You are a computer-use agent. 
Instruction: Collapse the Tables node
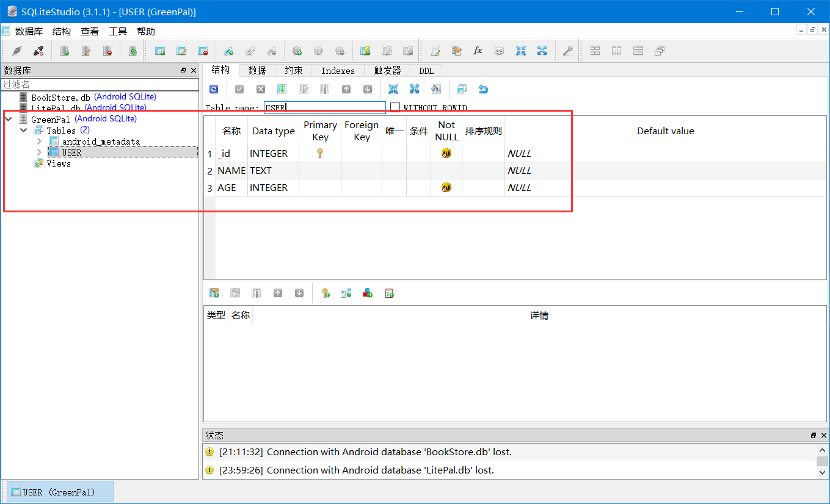24,131
